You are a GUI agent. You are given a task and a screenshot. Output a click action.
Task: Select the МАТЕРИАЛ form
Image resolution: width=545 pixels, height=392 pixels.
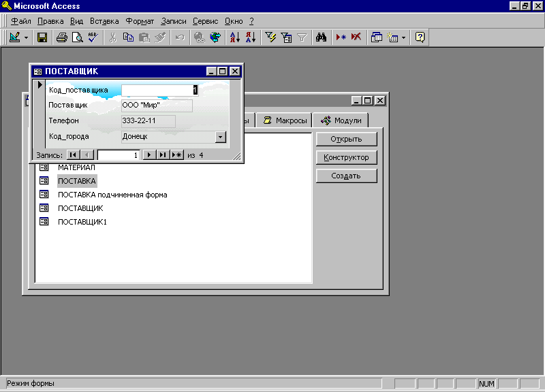(x=76, y=167)
